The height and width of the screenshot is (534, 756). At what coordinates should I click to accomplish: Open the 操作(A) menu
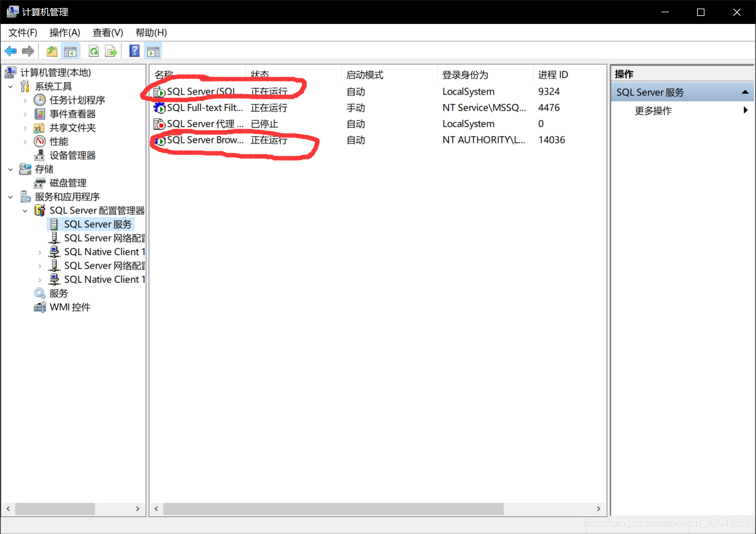coord(64,32)
